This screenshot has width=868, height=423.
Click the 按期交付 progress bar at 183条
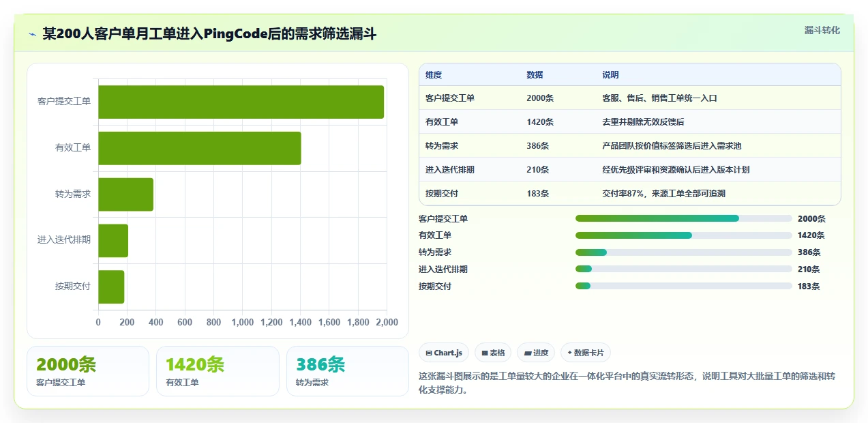[x=684, y=286]
